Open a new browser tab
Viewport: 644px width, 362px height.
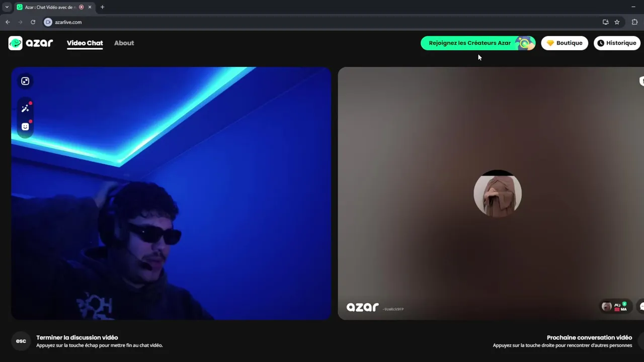(x=102, y=7)
